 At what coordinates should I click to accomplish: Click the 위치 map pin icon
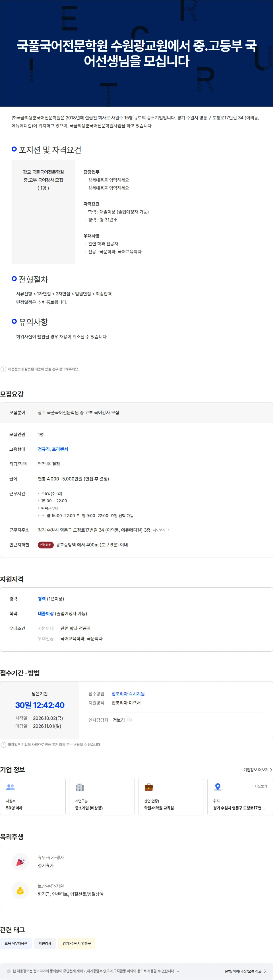(218, 787)
